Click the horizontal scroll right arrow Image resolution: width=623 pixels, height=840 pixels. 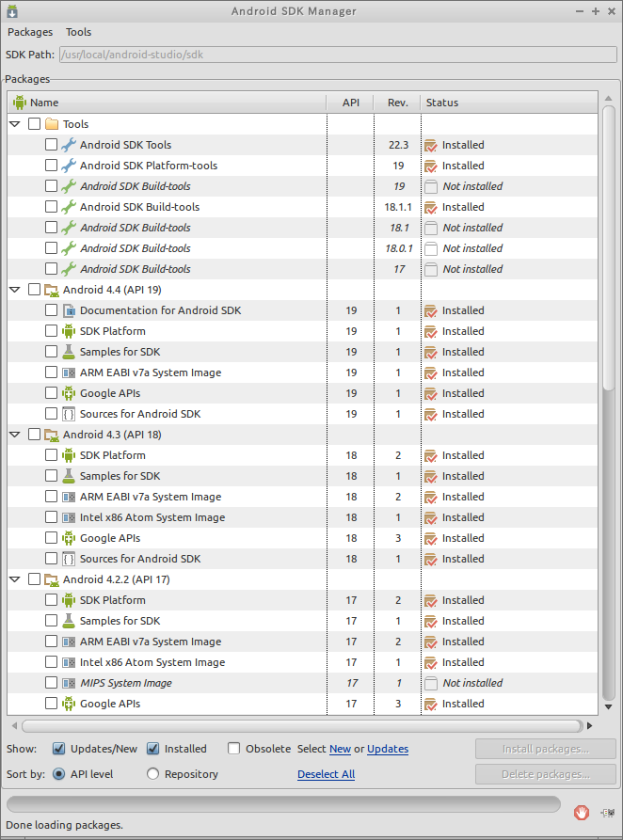[590, 726]
